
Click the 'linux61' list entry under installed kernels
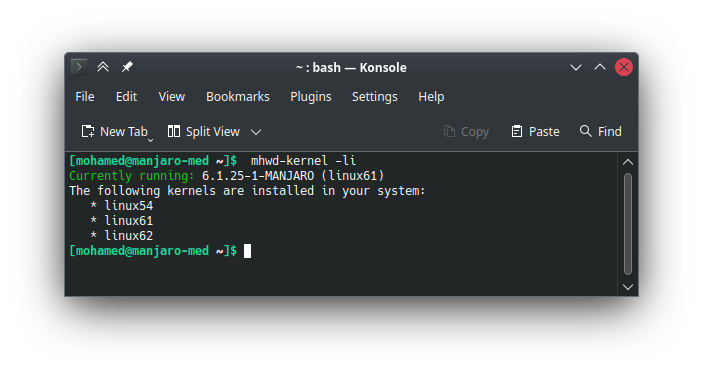pyautogui.click(x=129, y=221)
